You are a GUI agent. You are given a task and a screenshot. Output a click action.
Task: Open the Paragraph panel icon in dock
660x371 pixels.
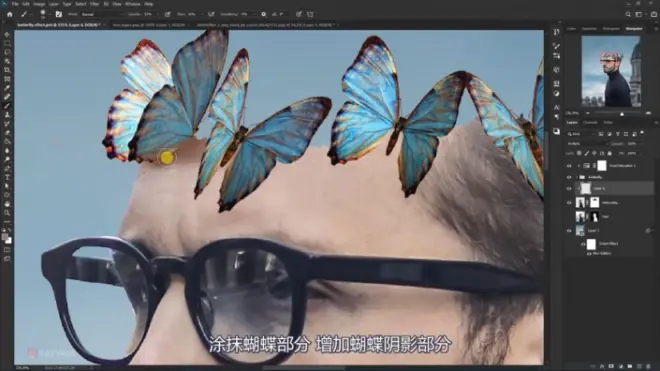click(556, 117)
